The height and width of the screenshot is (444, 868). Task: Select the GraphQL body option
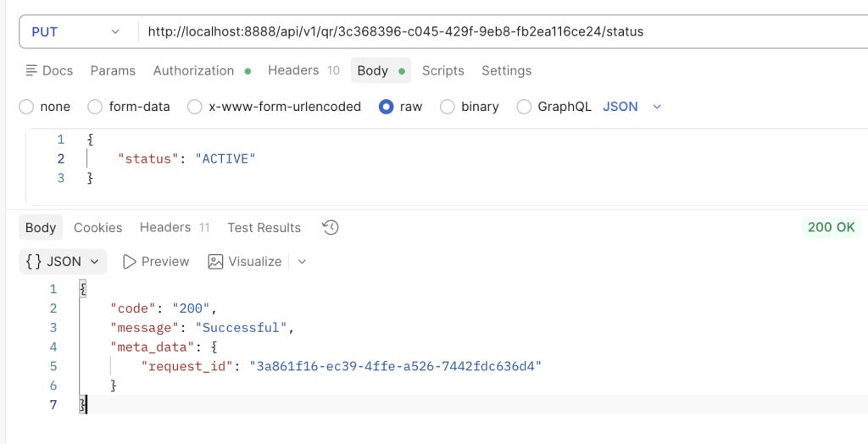pos(554,106)
